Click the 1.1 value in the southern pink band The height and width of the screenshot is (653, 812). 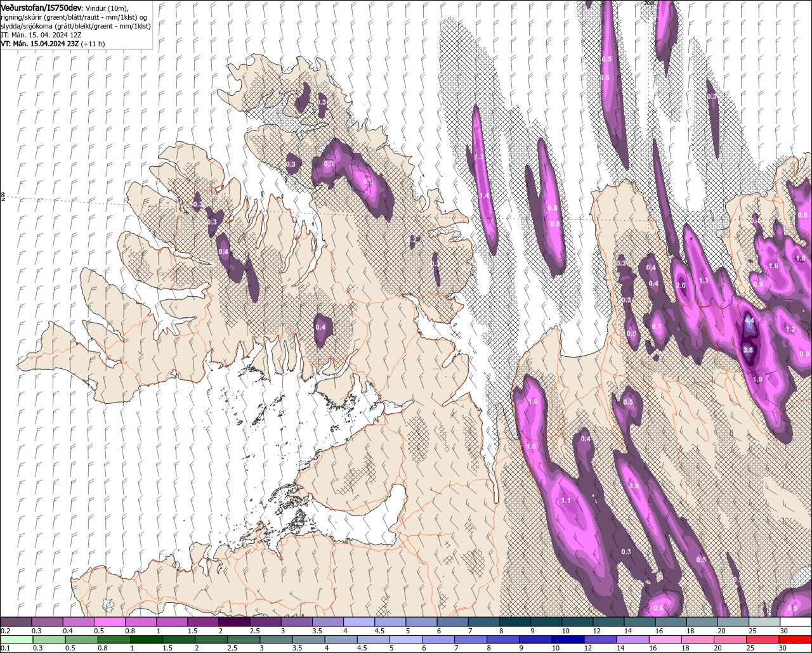[x=566, y=501]
